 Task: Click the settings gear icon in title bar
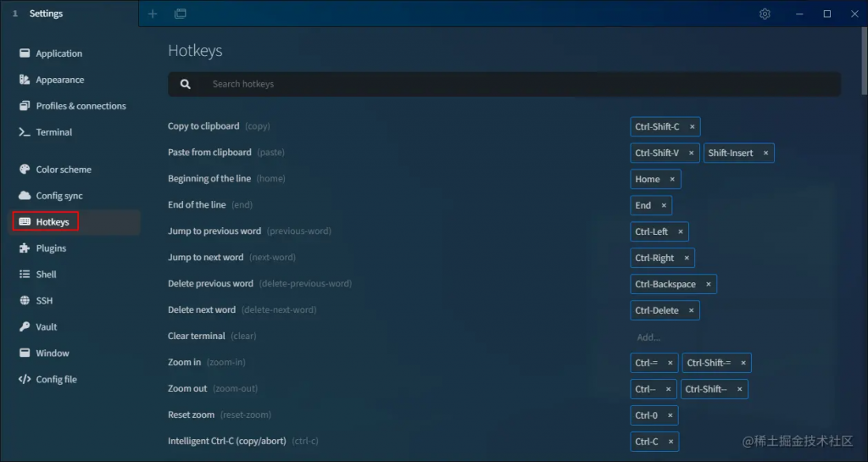(765, 14)
